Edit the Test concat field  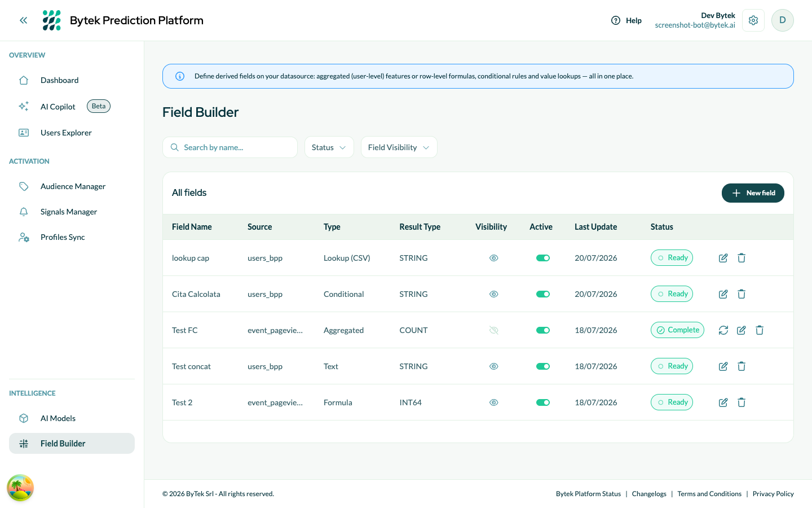(723, 366)
